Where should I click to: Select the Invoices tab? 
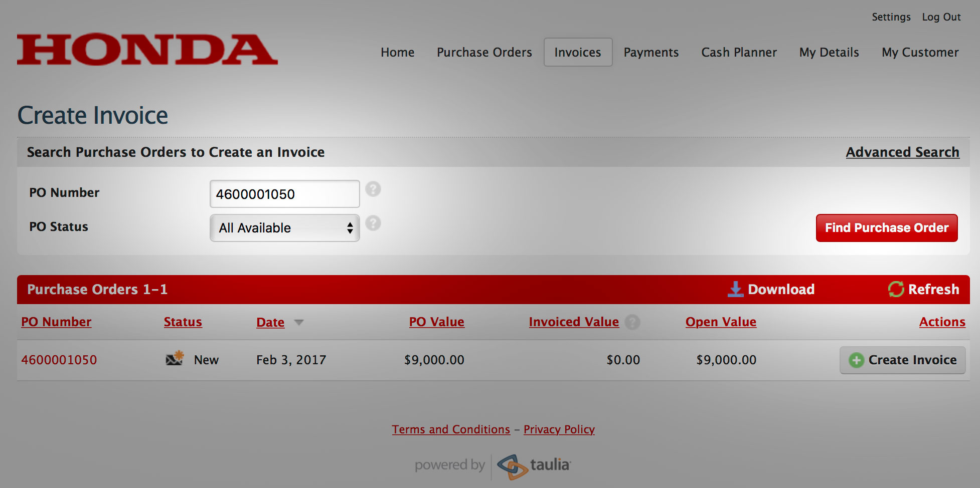pyautogui.click(x=578, y=52)
